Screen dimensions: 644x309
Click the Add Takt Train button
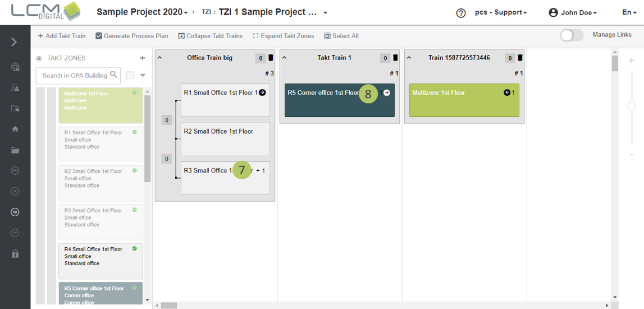[62, 36]
